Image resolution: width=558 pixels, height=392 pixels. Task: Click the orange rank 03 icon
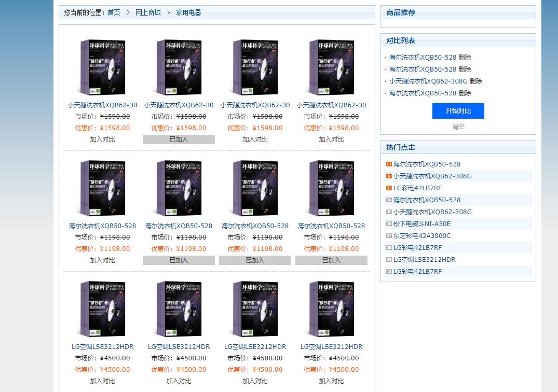click(x=389, y=188)
